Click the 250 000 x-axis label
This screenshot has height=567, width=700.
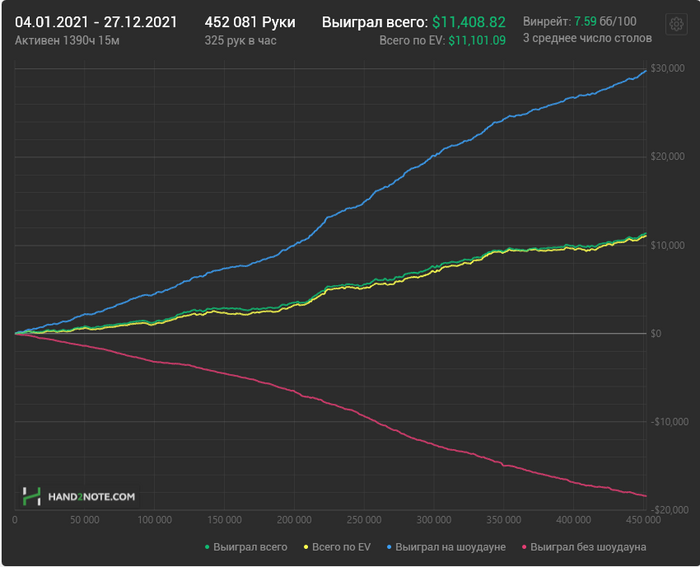[x=364, y=520]
